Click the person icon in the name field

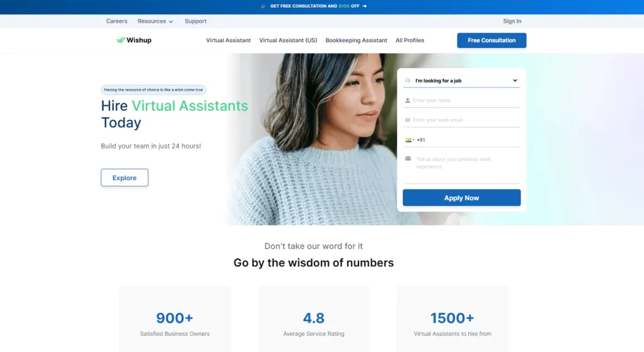(x=408, y=100)
